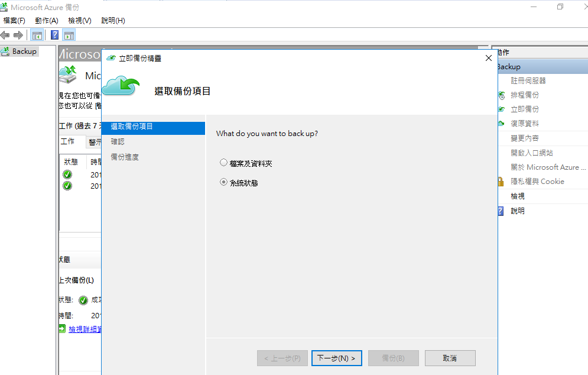
Task: Minimize the Microsoft Azure Backup window
Action: point(534,7)
